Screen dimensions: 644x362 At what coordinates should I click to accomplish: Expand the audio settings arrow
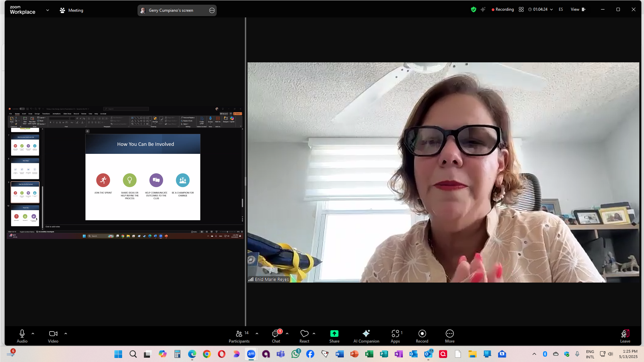click(33, 334)
